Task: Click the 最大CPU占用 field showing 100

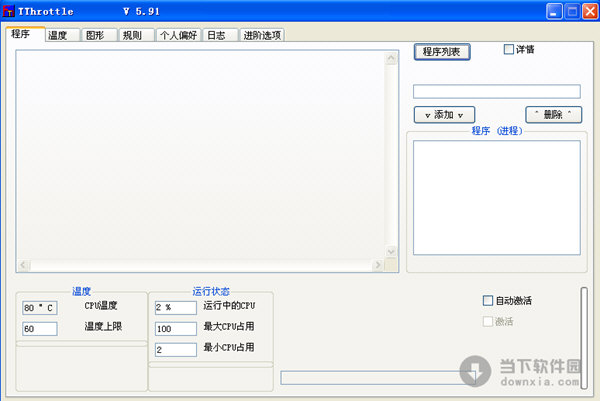Action: point(176,329)
